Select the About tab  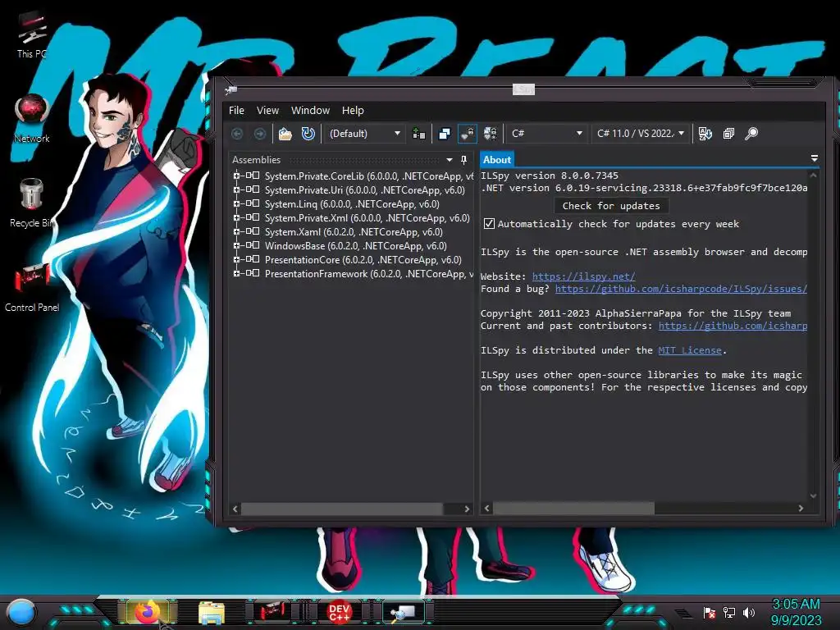point(496,160)
